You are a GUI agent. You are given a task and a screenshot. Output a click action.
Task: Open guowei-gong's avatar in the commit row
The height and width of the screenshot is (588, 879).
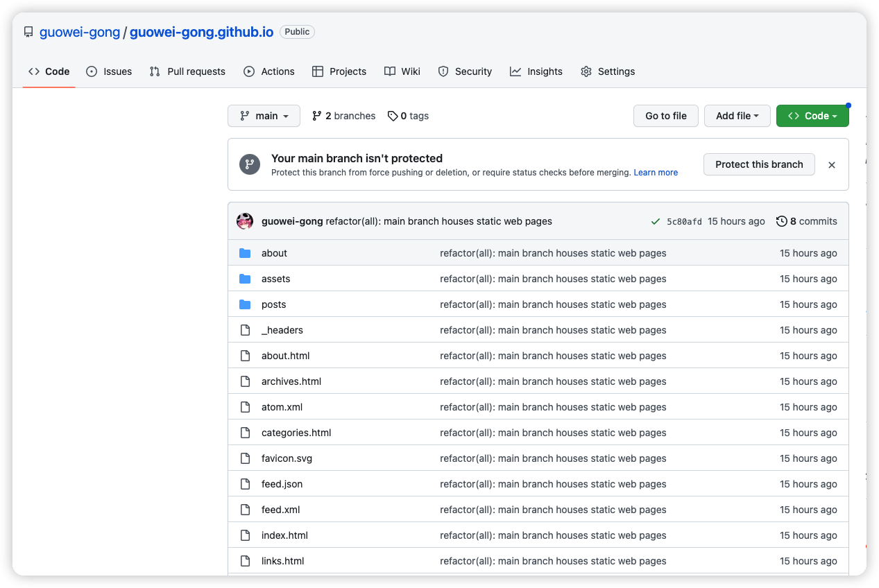coord(245,220)
